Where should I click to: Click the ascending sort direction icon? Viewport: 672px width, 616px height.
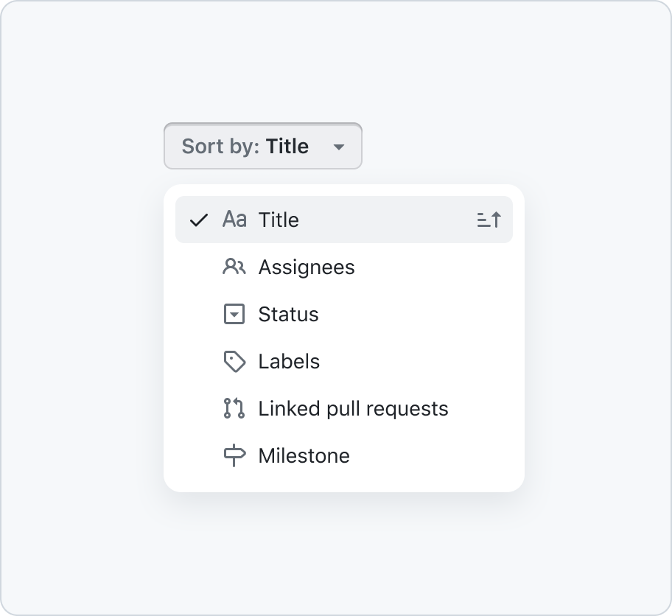[x=489, y=220]
